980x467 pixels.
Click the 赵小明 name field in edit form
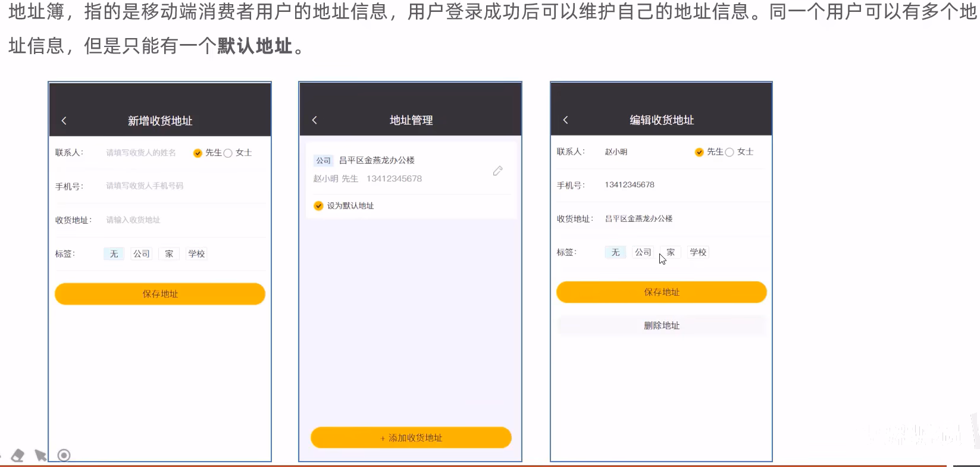[x=616, y=152]
